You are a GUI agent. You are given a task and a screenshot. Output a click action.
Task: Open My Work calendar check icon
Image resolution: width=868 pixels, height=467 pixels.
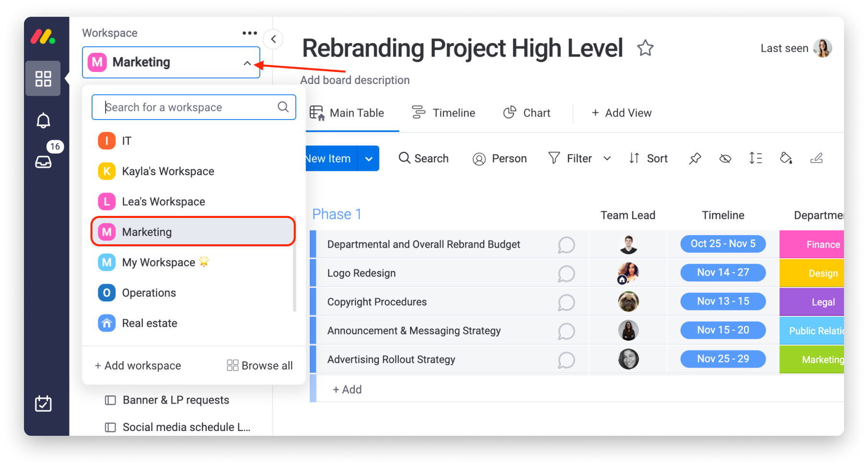point(43,404)
